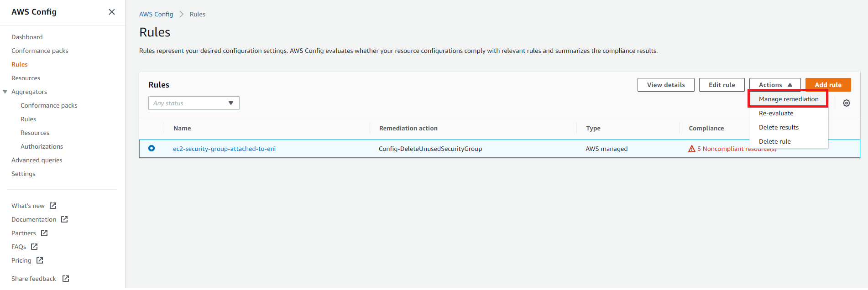This screenshot has height=290, width=868.
Task: Open the ec2-security-group-attached-to-eni rule link
Action: coord(224,149)
